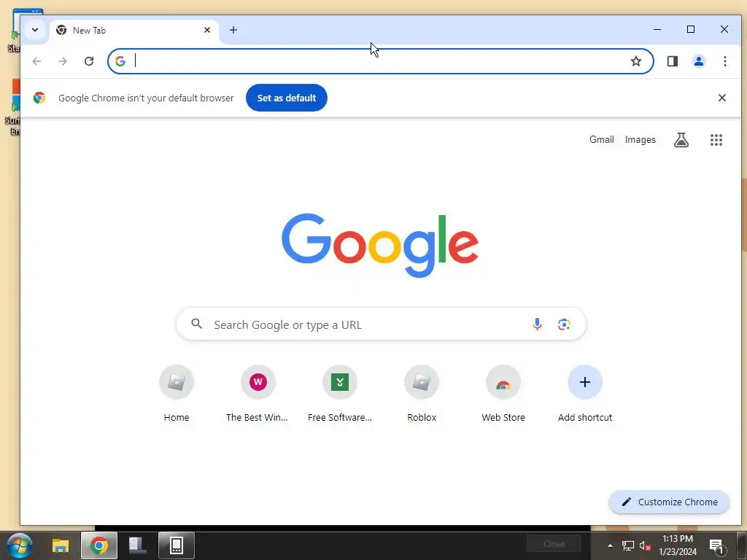Click the network tray icon
Viewport: 747px width, 560px height.
click(628, 545)
